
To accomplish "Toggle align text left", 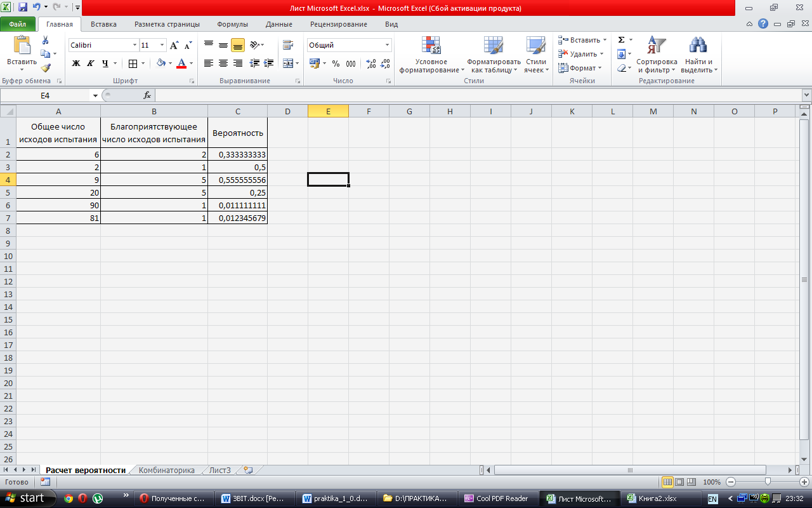I will [x=209, y=63].
